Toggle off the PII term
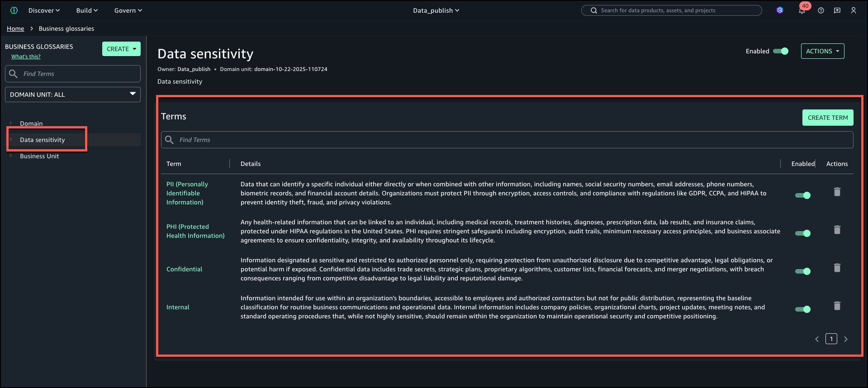 pyautogui.click(x=803, y=195)
